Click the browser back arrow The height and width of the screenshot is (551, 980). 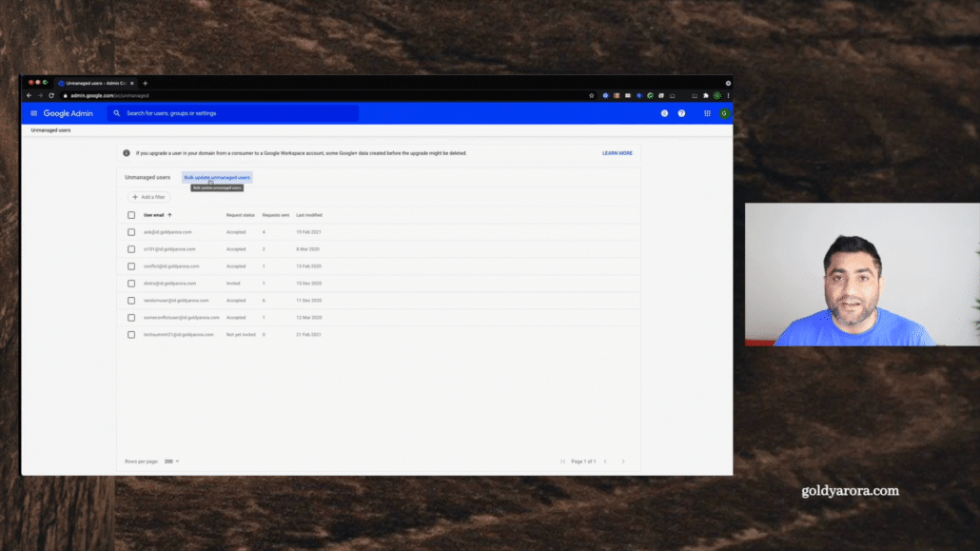point(29,96)
